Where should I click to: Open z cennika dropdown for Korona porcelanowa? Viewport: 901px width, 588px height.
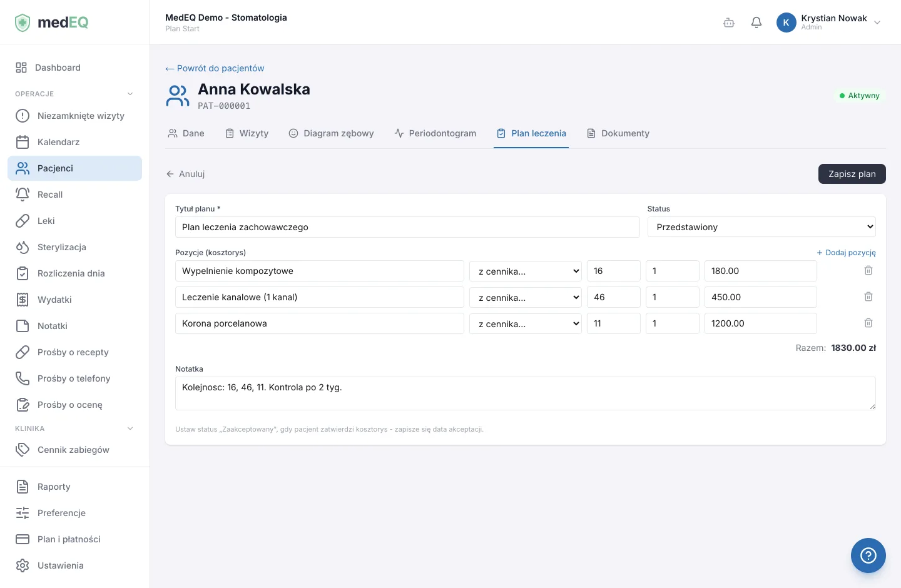pyautogui.click(x=526, y=323)
